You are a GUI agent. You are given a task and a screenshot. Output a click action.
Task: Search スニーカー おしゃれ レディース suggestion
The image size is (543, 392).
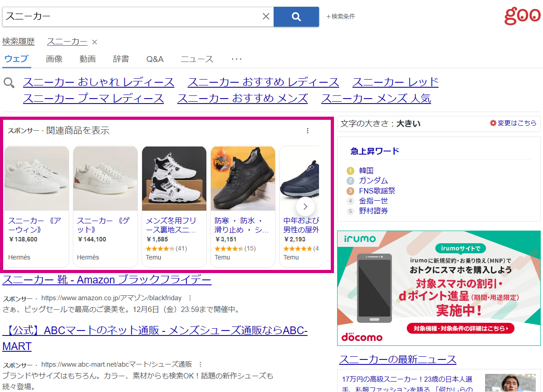click(x=99, y=82)
